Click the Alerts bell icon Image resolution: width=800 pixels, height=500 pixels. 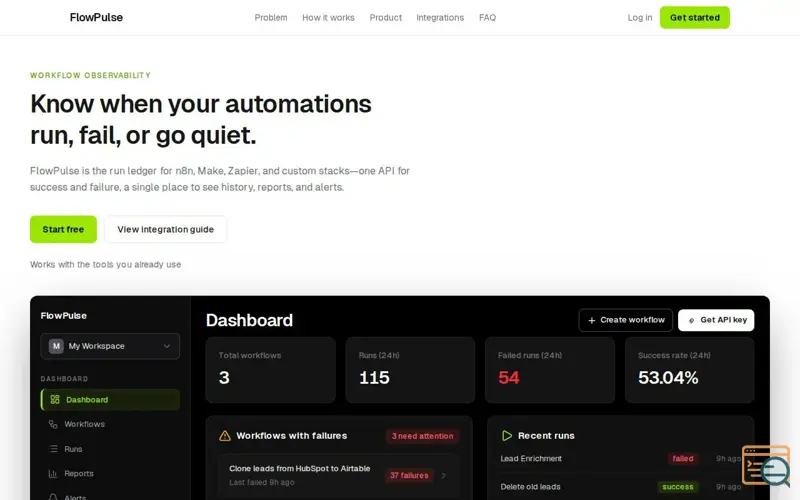(53, 497)
